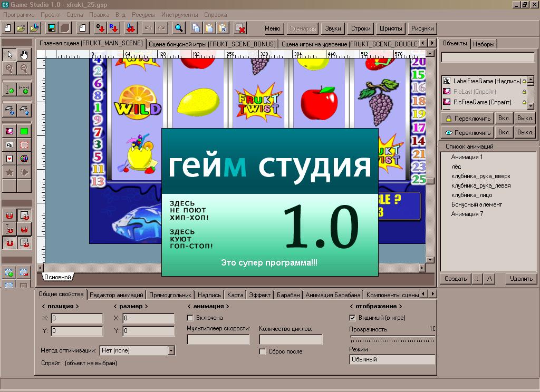Open the 'Метод оптимизации' dropdown
This screenshot has height=392, width=540.
coord(171,350)
